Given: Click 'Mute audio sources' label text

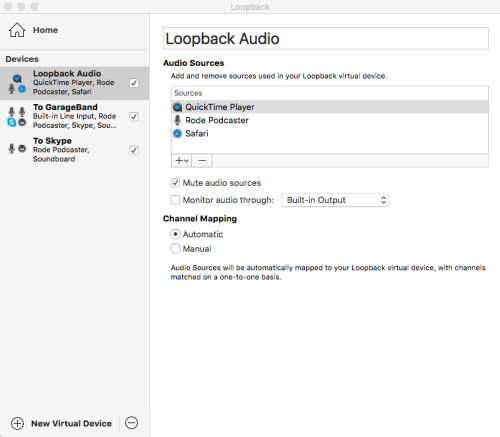Looking at the screenshot, I should (x=222, y=183).
